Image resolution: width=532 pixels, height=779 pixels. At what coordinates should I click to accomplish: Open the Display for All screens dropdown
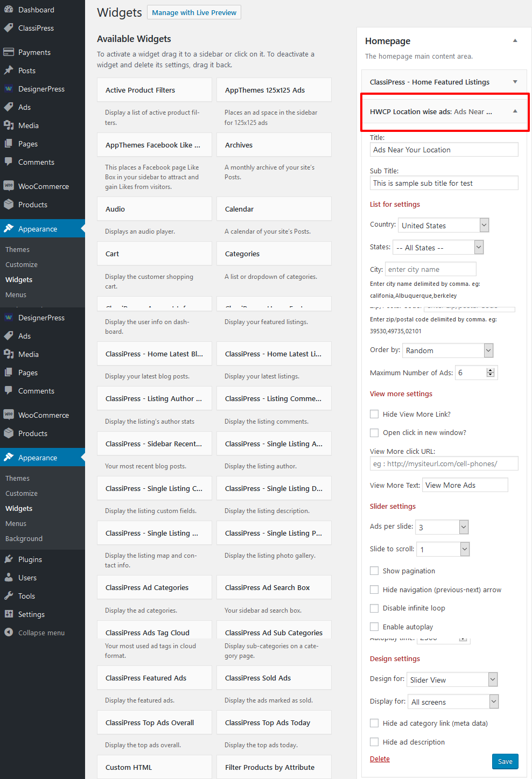pos(453,701)
